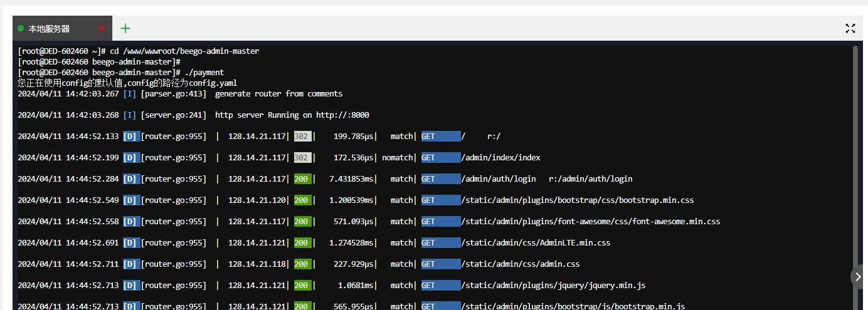
Task: Click the 200 status on the 7.431853ms row
Action: pyautogui.click(x=302, y=179)
